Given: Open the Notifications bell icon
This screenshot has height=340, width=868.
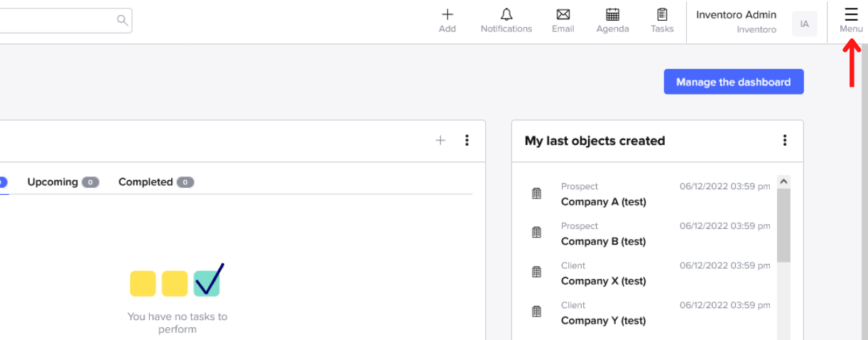Looking at the screenshot, I should (506, 15).
